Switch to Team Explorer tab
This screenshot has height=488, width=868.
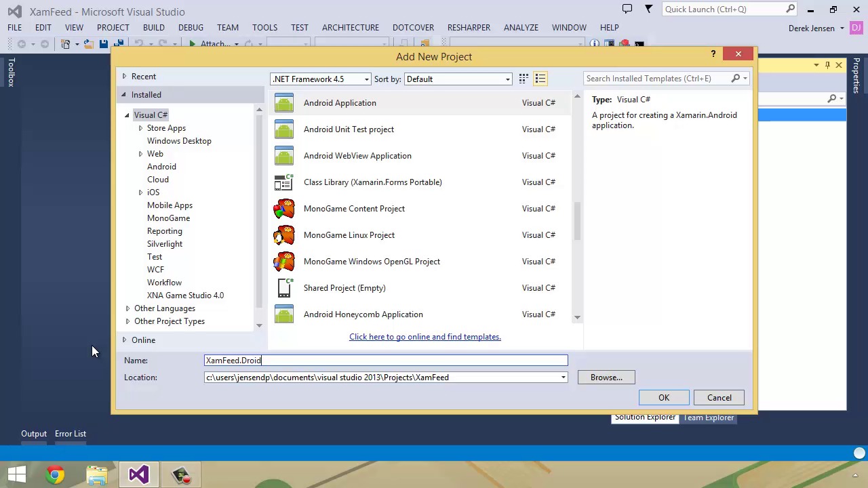point(708,418)
